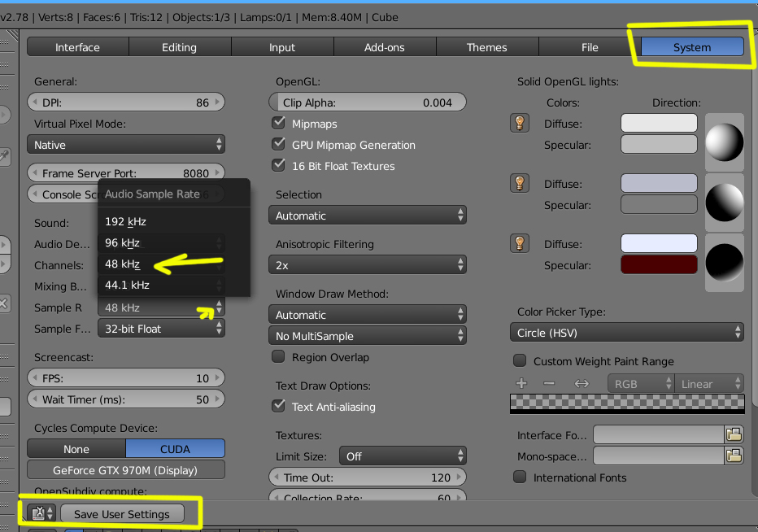Screen dimensions: 758x532
Task: Switch to the Editing tab
Action: click(x=180, y=47)
